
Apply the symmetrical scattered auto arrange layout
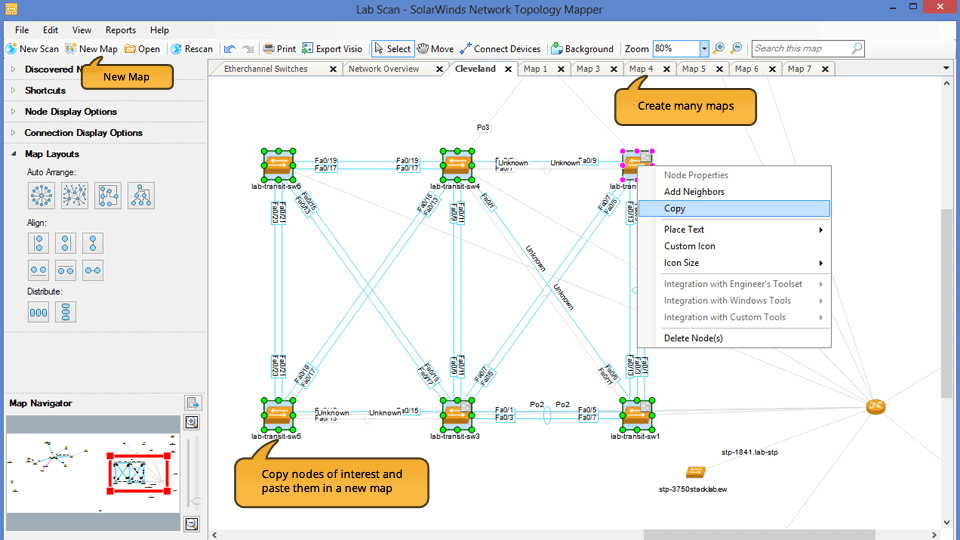click(75, 196)
